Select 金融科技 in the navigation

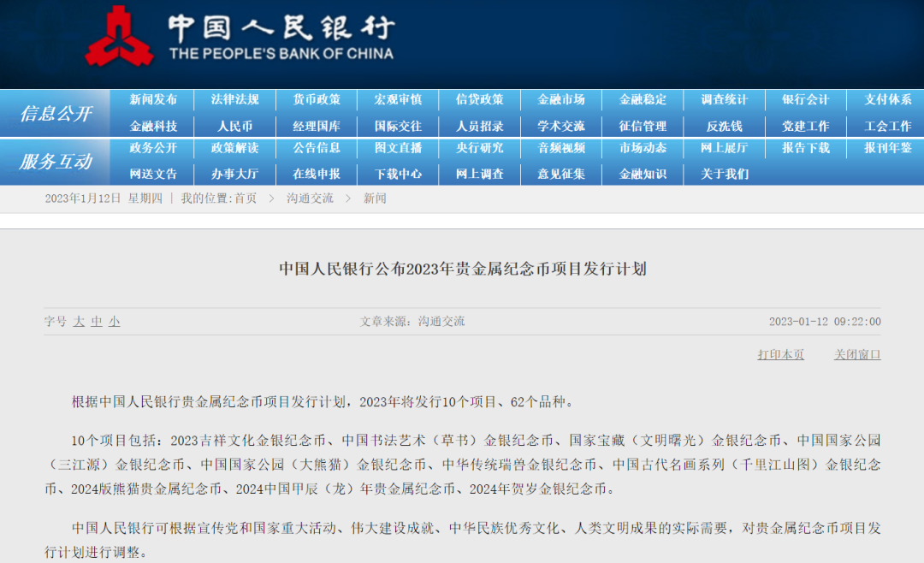(153, 126)
